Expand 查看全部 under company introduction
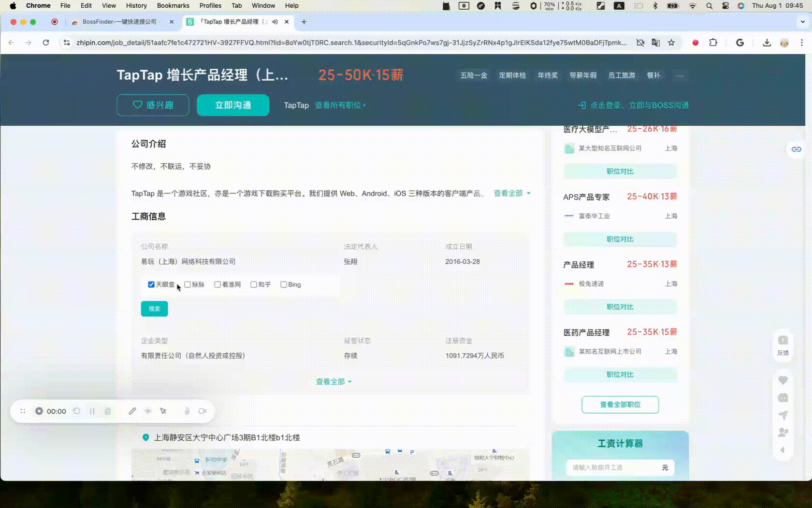The height and width of the screenshot is (508, 812). pos(512,193)
